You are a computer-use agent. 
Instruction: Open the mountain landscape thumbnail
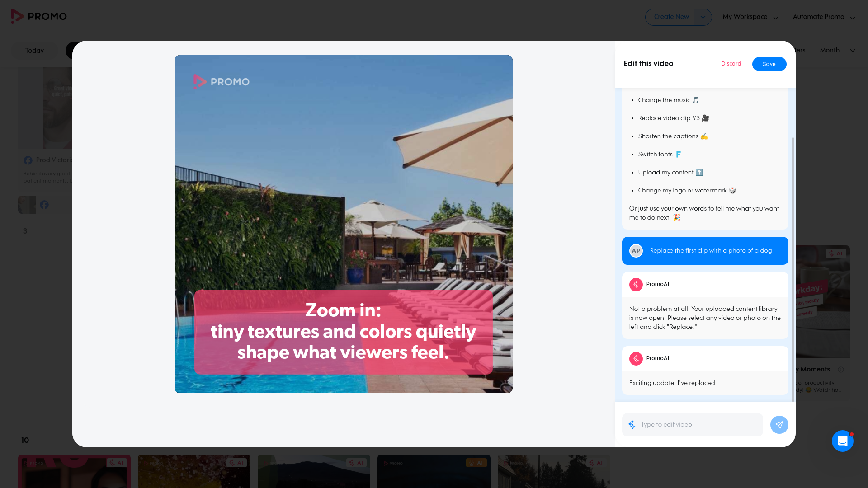tap(314, 471)
